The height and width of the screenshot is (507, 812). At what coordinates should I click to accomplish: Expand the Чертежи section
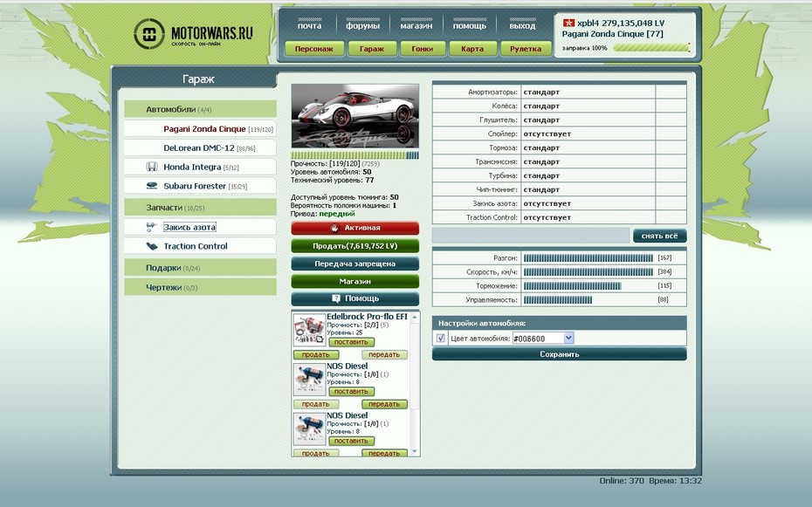coord(200,287)
